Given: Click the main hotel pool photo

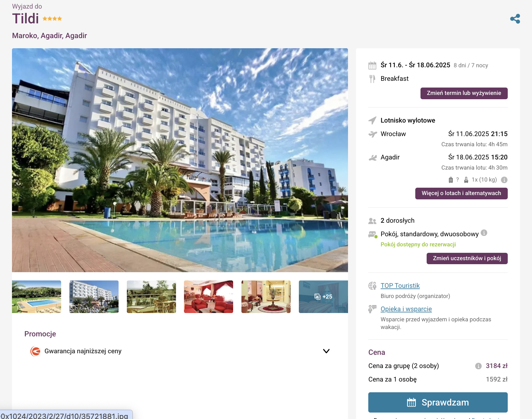Looking at the screenshot, I should [180, 160].
